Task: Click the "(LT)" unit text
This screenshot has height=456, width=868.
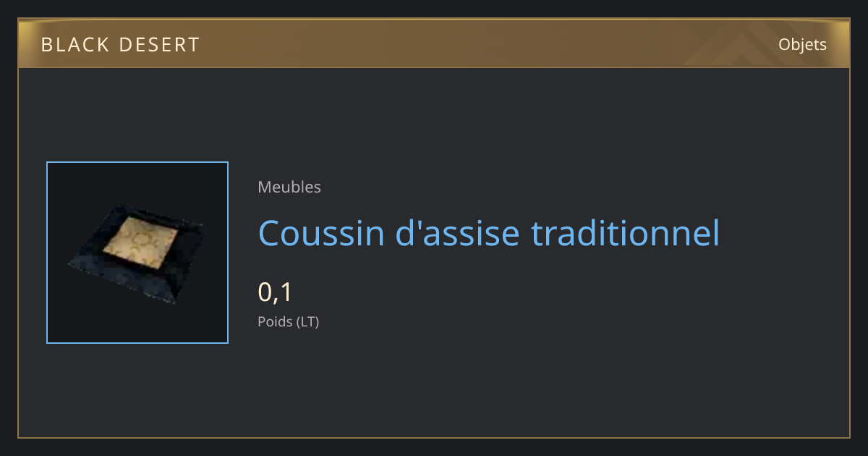Action: pyautogui.click(x=307, y=321)
